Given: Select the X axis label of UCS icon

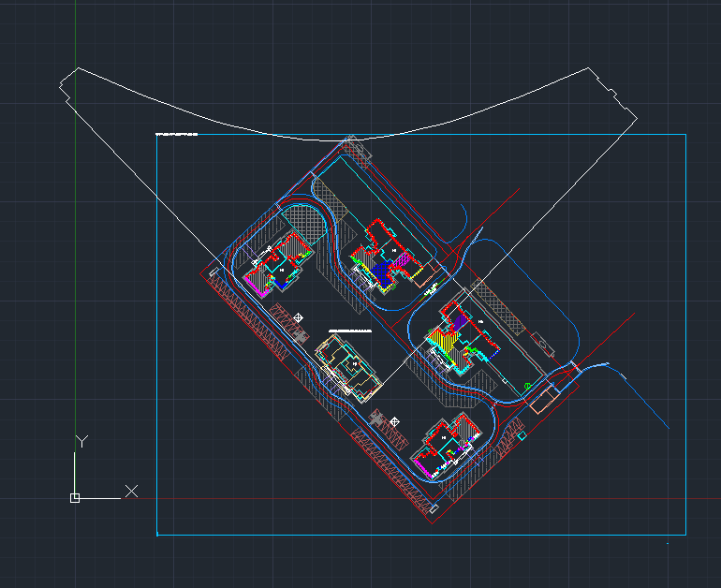Looking at the screenshot, I should [132, 491].
